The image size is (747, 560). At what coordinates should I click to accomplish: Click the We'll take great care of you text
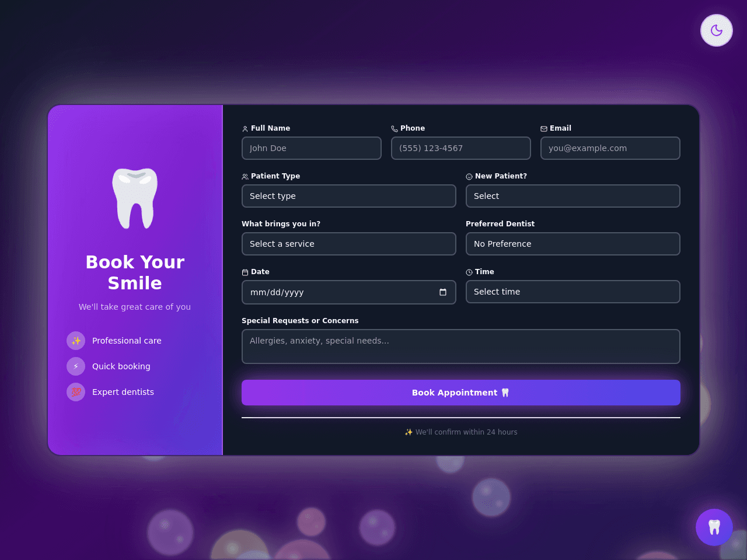coord(135,307)
